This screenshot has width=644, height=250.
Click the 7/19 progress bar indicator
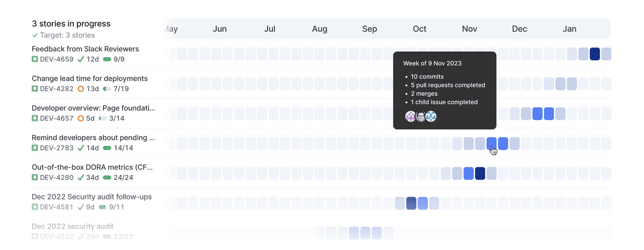click(x=107, y=89)
